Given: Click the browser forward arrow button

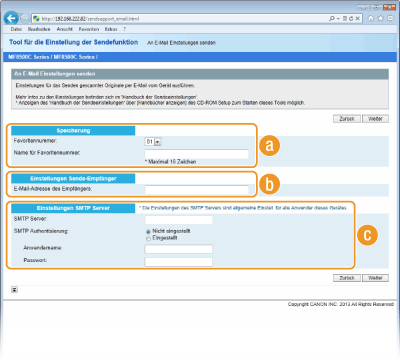Looking at the screenshot, I should [x=25, y=19].
